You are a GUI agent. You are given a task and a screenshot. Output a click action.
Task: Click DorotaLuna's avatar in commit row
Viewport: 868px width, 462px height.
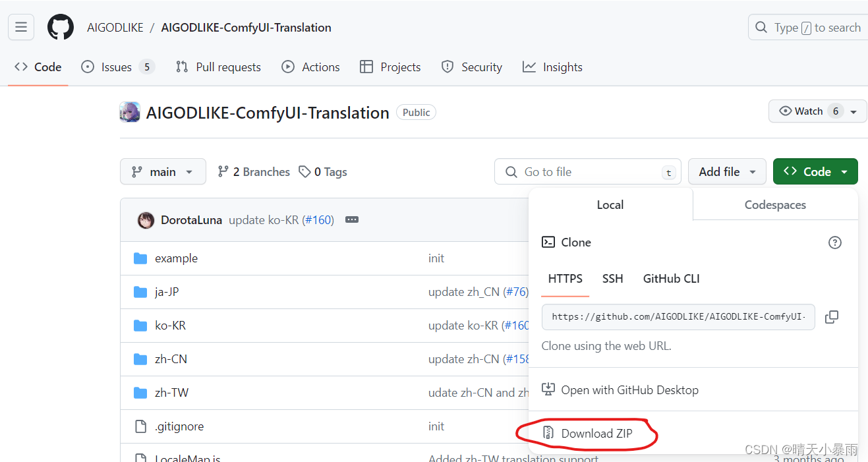146,220
